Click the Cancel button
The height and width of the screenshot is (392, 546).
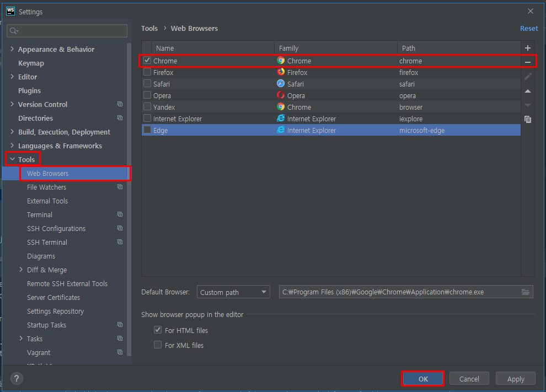coord(469,379)
